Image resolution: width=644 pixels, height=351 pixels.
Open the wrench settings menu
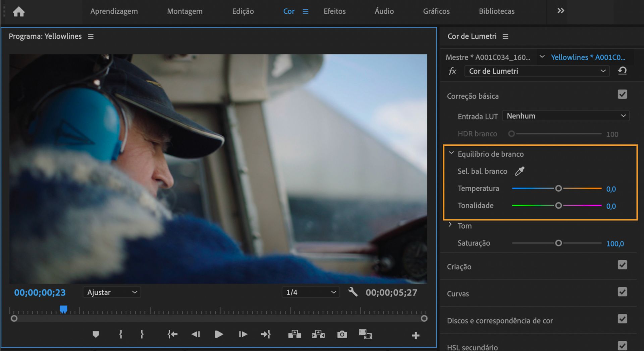pyautogui.click(x=353, y=292)
